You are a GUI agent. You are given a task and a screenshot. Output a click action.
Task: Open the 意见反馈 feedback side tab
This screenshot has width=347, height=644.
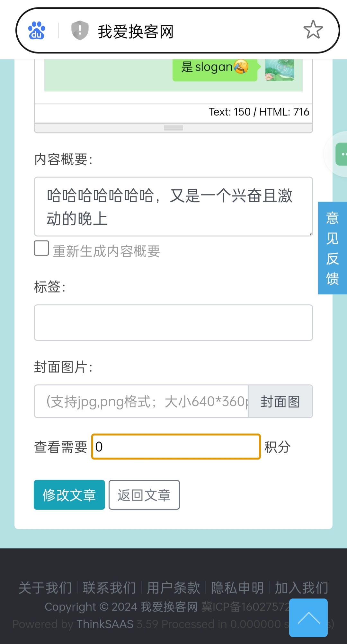[x=333, y=248]
